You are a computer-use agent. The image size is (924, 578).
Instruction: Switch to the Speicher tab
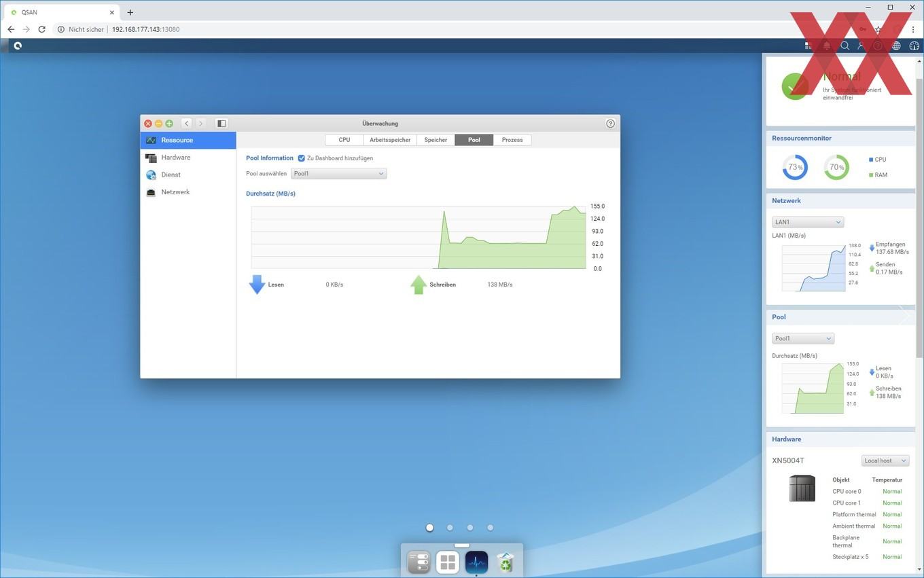click(436, 140)
